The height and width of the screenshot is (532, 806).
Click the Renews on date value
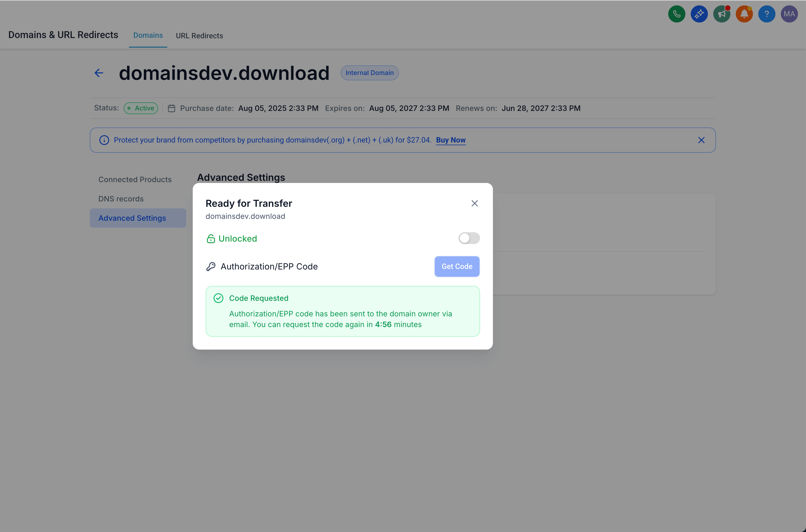pyautogui.click(x=541, y=108)
